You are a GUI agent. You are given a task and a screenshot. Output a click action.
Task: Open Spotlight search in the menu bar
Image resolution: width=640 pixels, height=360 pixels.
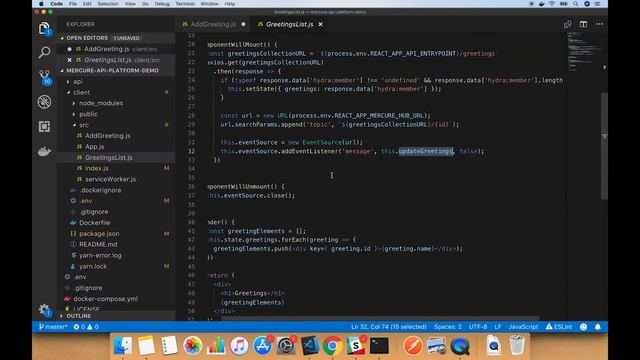[x=576, y=4]
